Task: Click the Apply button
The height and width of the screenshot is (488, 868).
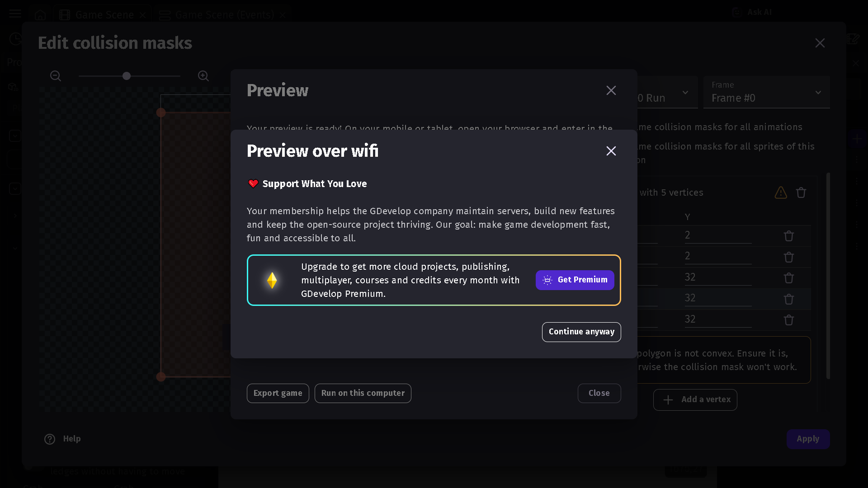Action: tap(808, 439)
